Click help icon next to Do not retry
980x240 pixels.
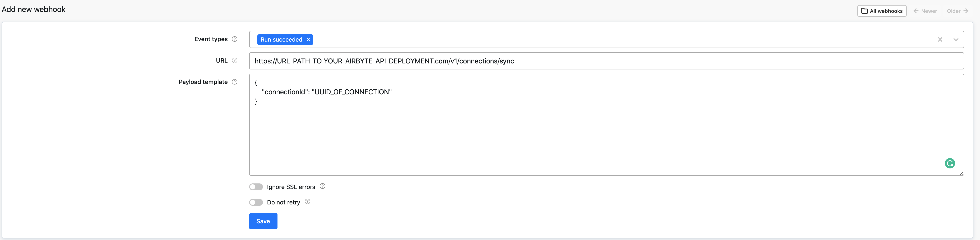[307, 202]
